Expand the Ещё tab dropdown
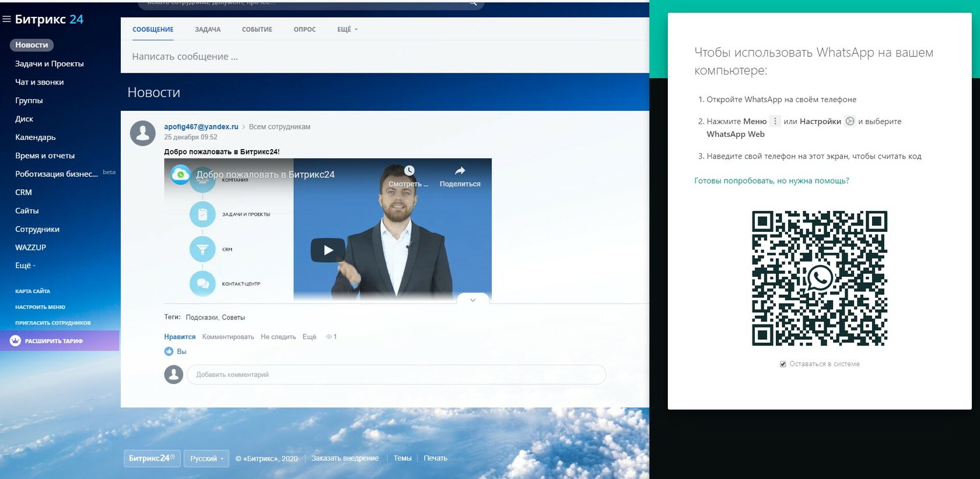 [347, 29]
